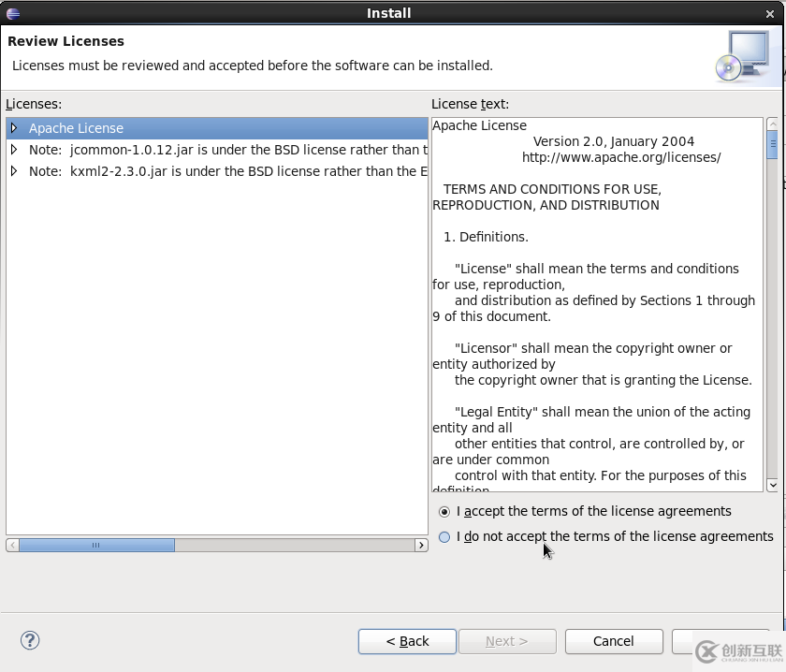The height and width of the screenshot is (672, 786).
Task: Click the Back button
Action: point(407,641)
